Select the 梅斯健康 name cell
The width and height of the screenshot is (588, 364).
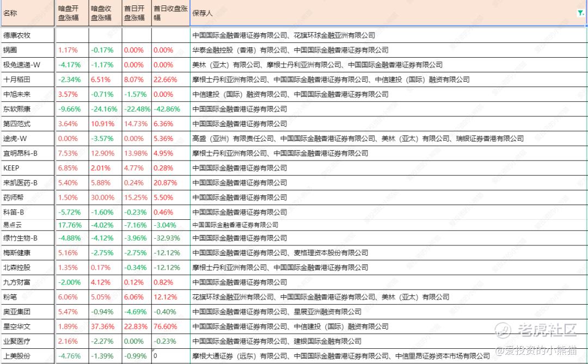pos(28,252)
